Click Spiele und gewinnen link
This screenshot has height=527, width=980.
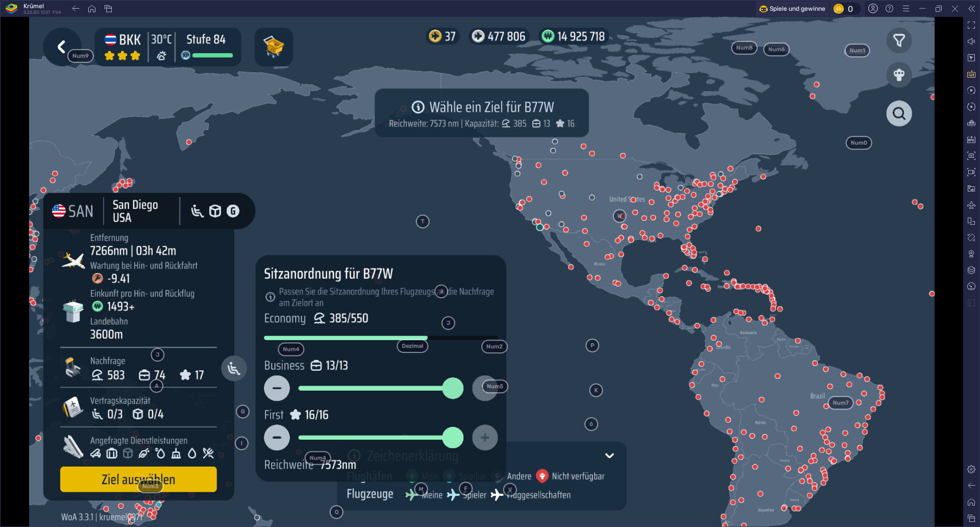[x=792, y=9]
